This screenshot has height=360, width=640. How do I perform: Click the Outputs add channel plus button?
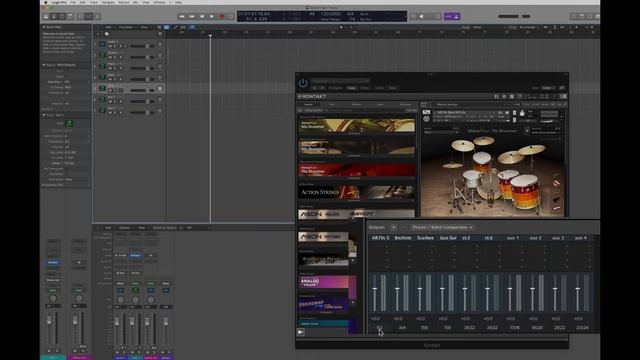pos(393,227)
